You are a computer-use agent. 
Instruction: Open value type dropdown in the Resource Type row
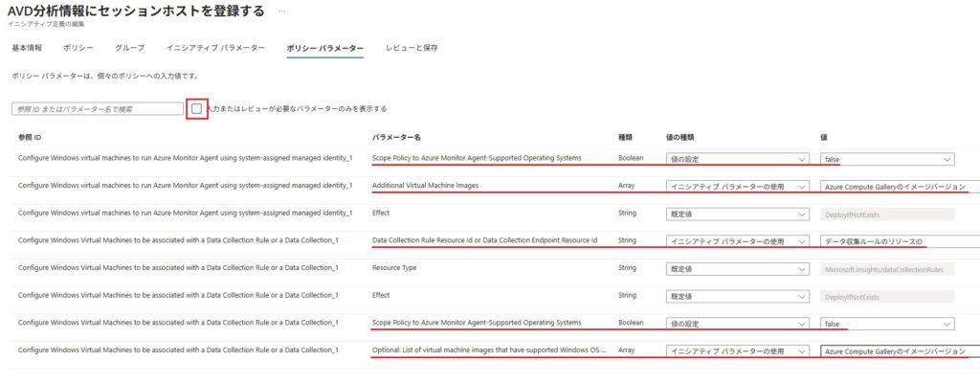pos(737,269)
